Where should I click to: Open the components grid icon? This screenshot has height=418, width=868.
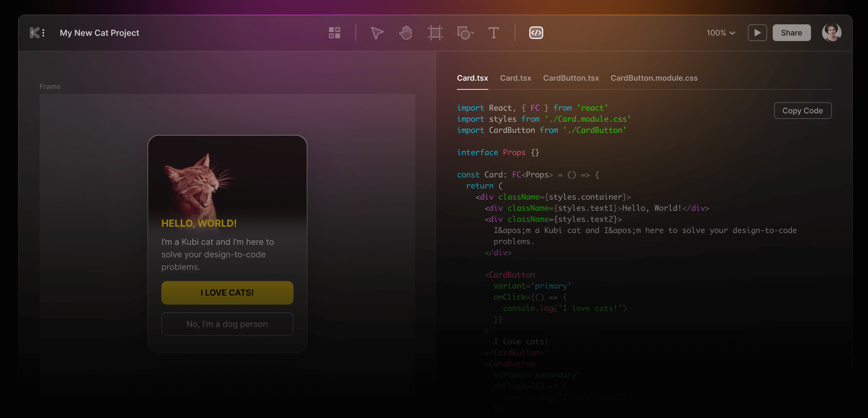click(x=334, y=33)
